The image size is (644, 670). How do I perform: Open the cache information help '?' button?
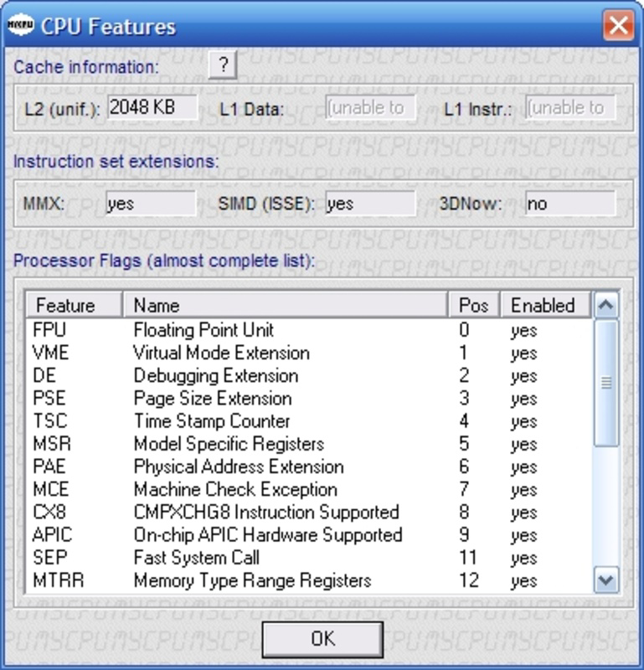(223, 65)
